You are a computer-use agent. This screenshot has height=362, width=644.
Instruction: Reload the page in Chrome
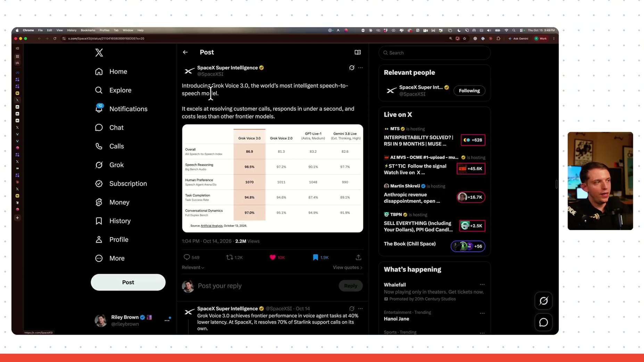pos(55,39)
